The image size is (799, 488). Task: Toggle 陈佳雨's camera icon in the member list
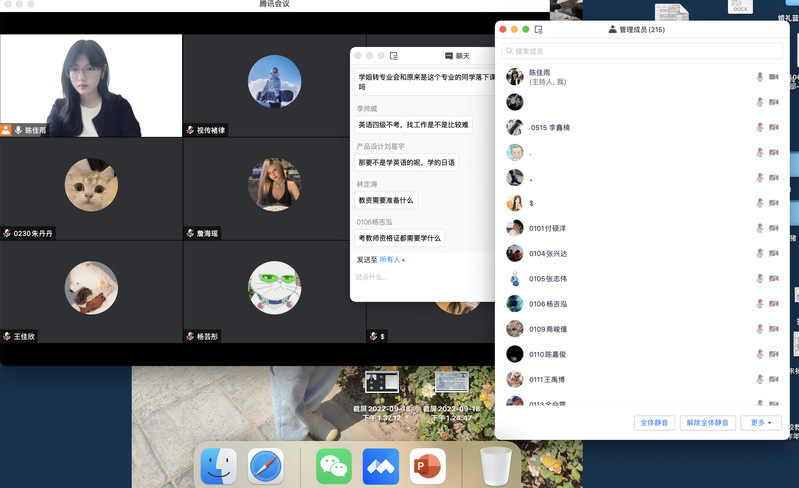[774, 77]
